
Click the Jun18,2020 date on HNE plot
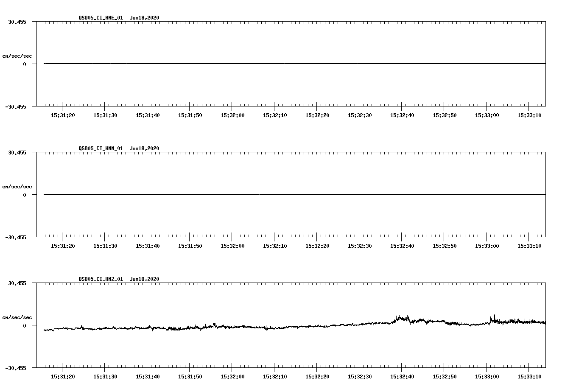pyautogui.click(x=145, y=18)
